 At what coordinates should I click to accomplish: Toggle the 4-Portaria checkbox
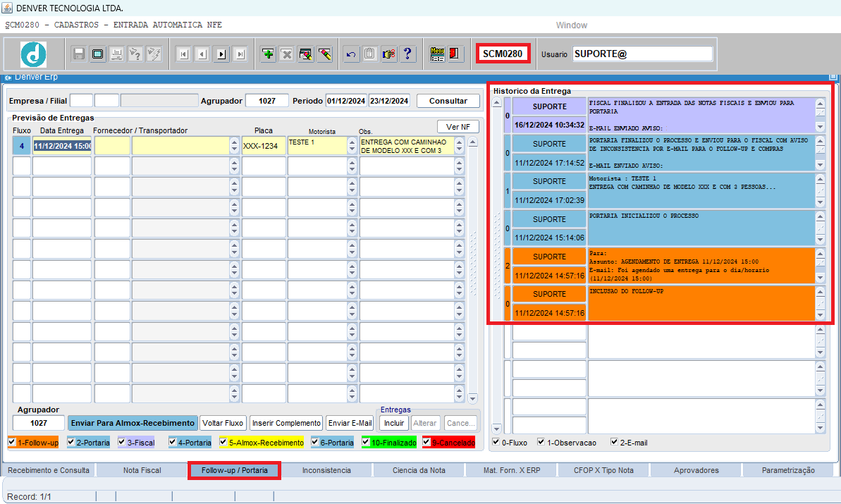point(173,442)
